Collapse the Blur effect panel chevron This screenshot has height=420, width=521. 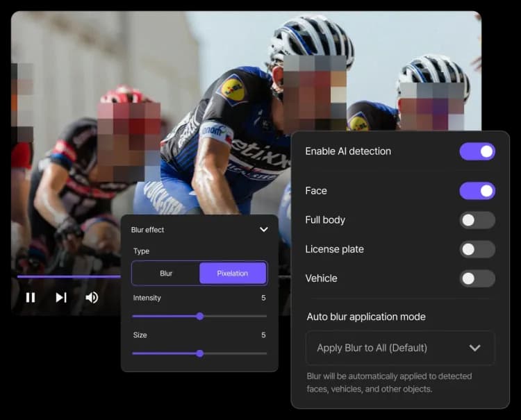pos(264,229)
